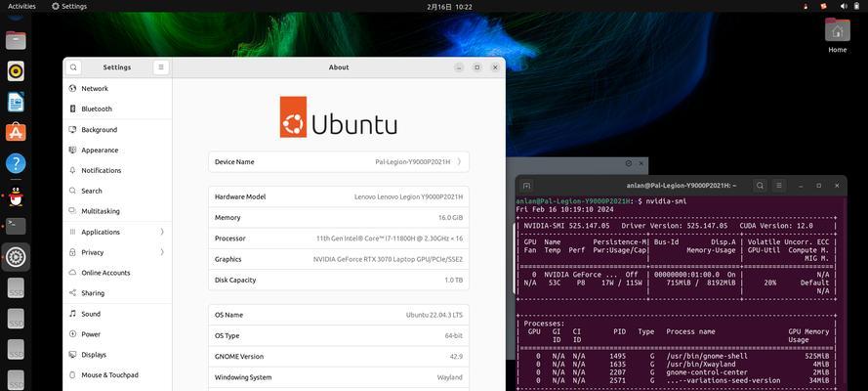Screen dimensions: 868x391
Task: Open the Appearance settings panel
Action: point(117,151)
